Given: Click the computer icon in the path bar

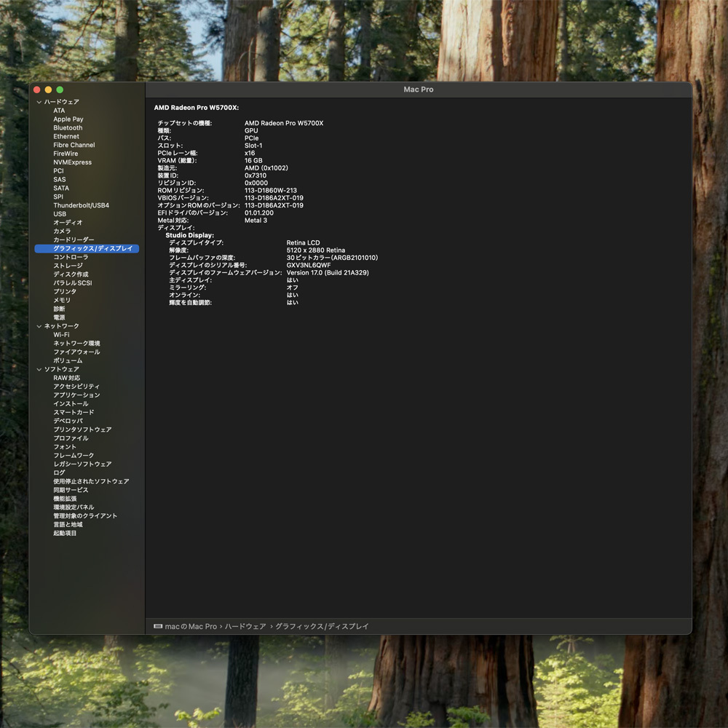Looking at the screenshot, I should click(158, 626).
